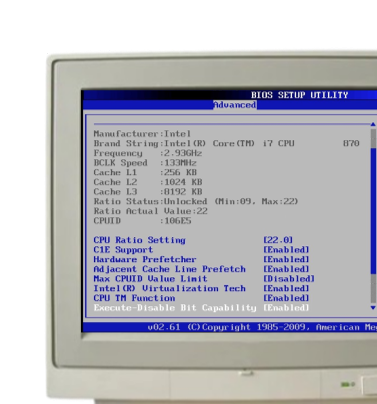Select the Advanced tab
The height and width of the screenshot is (404, 377).
(x=235, y=105)
